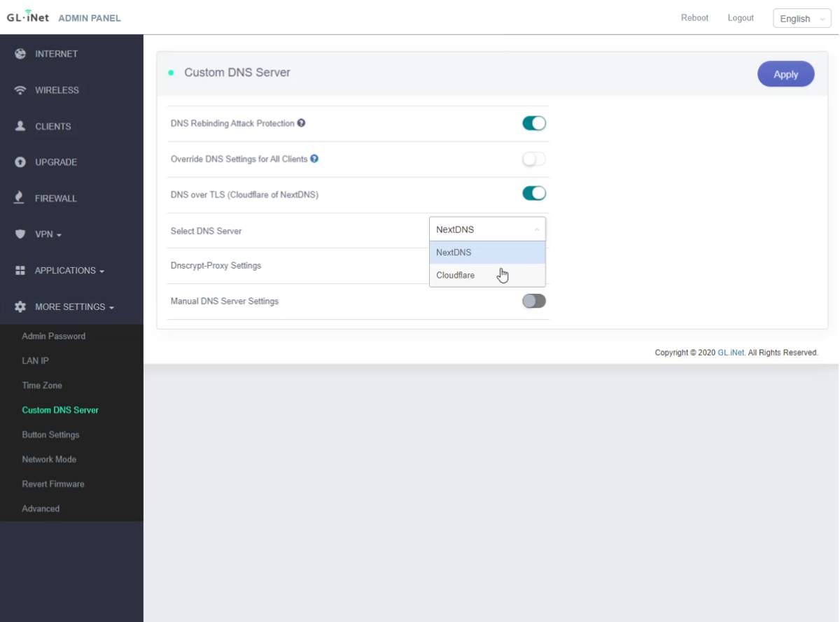Viewport: 840px width, 622px height.
Task: Click the Wireless wifi icon
Action: click(20, 90)
